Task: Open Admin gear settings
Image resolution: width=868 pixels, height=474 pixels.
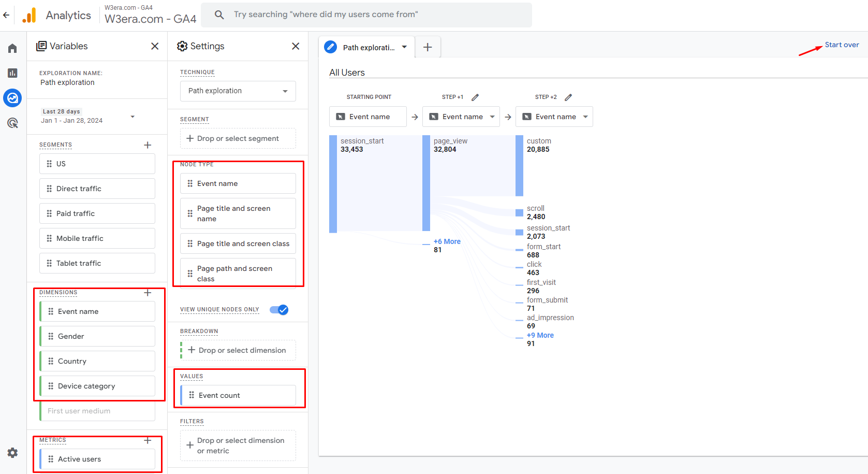Action: point(12,453)
